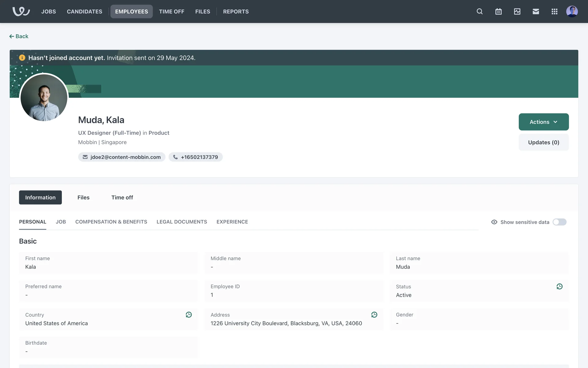The height and width of the screenshot is (368, 588).
Task: Open the calendar icon in top bar
Action: point(498,11)
